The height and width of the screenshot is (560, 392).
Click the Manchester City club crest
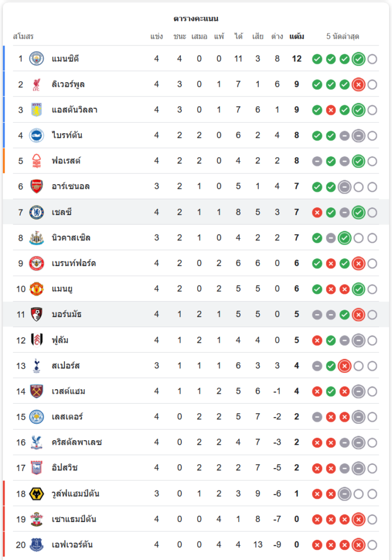(x=36, y=59)
